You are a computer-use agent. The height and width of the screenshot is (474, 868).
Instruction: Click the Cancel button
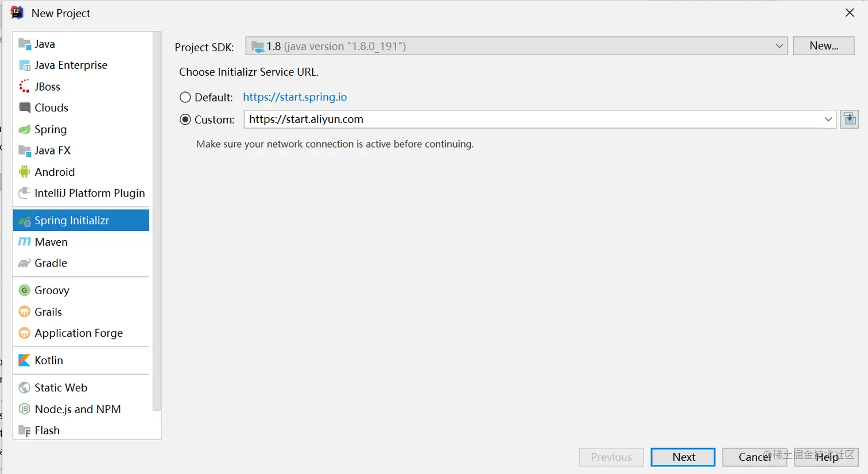pyautogui.click(x=754, y=457)
